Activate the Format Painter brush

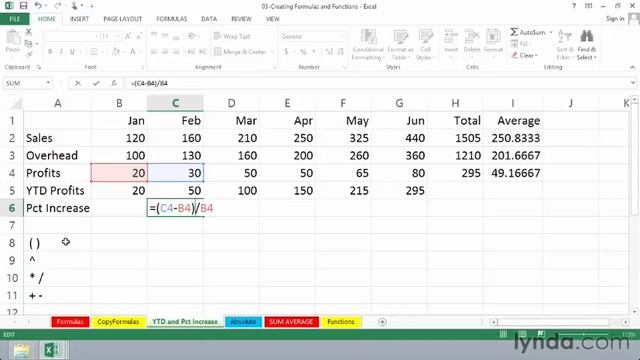[28, 54]
